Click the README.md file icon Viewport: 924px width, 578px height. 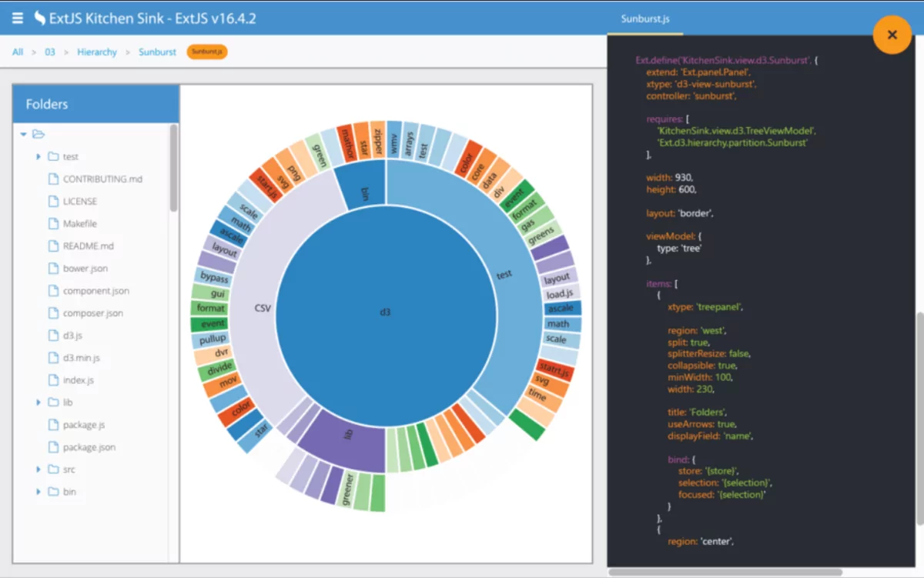click(53, 246)
